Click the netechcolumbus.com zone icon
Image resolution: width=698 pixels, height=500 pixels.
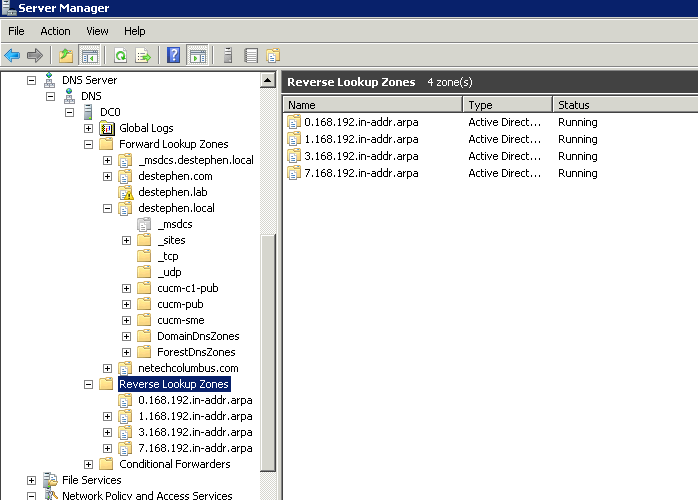pos(125,369)
